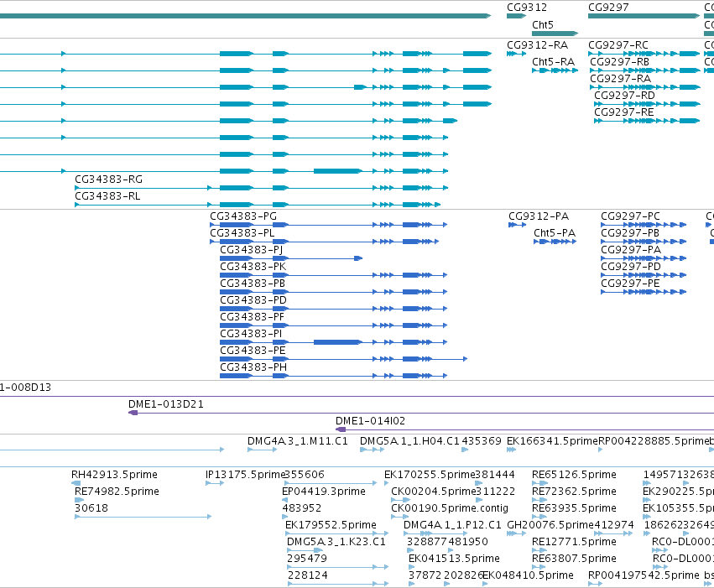Select the EK048410.5prime EST label
This screenshot has height=588, width=714.
tap(528, 575)
